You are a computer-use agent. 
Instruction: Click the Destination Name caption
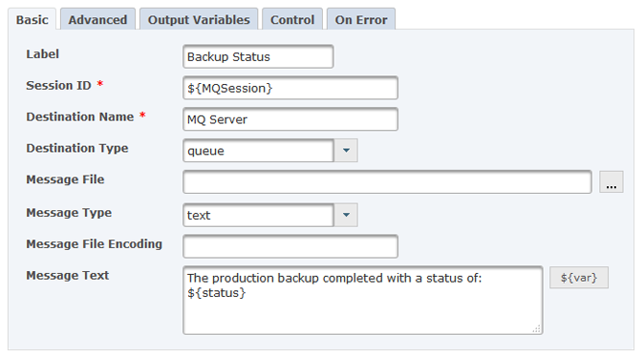(x=80, y=116)
